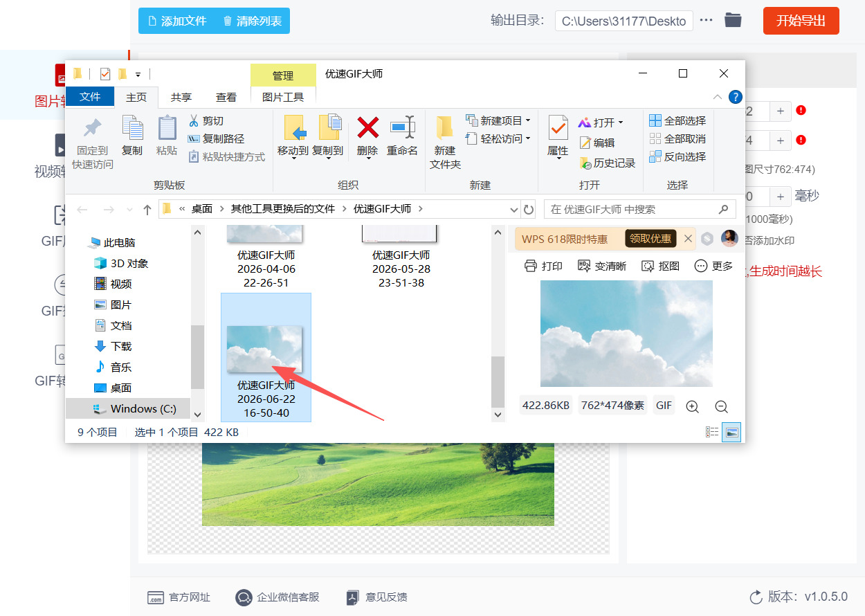This screenshot has height=616, width=865.
Task: Open the feedback link at bottom
Action: (377, 597)
